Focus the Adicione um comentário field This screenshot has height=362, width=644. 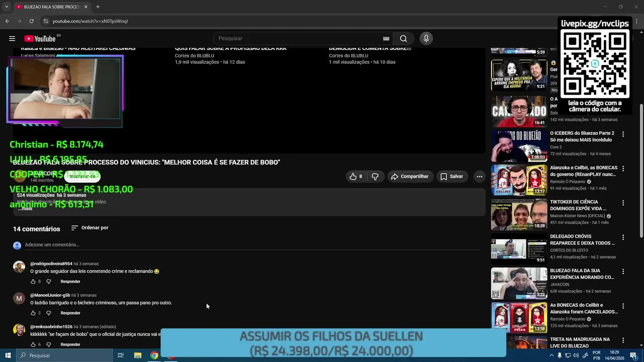pyautogui.click(x=252, y=245)
